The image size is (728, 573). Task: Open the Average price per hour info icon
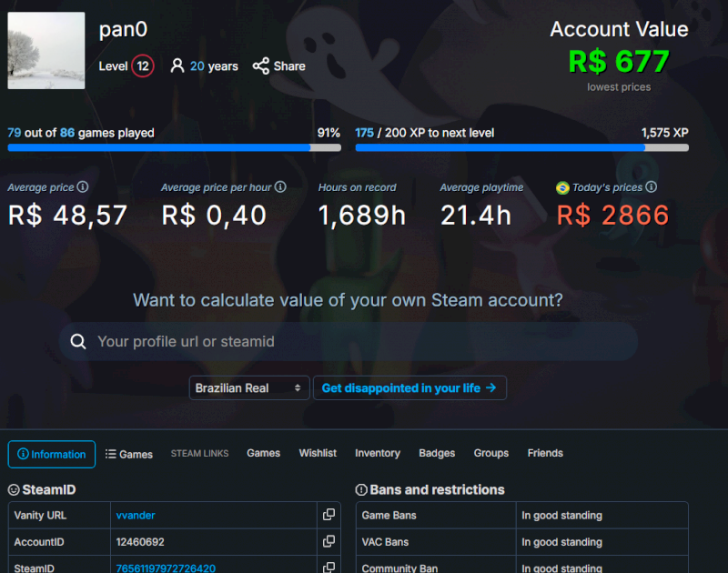point(280,187)
